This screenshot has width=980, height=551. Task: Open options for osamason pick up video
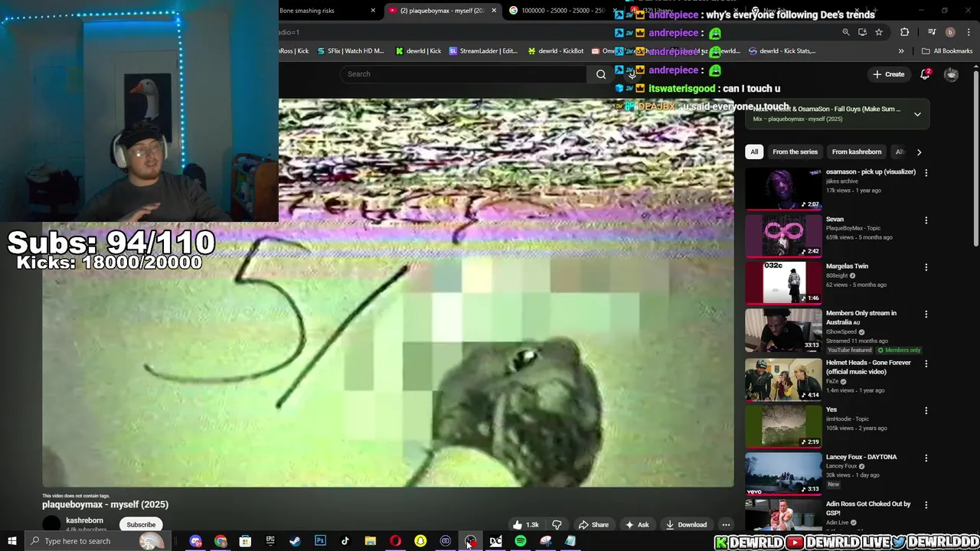coord(926,173)
